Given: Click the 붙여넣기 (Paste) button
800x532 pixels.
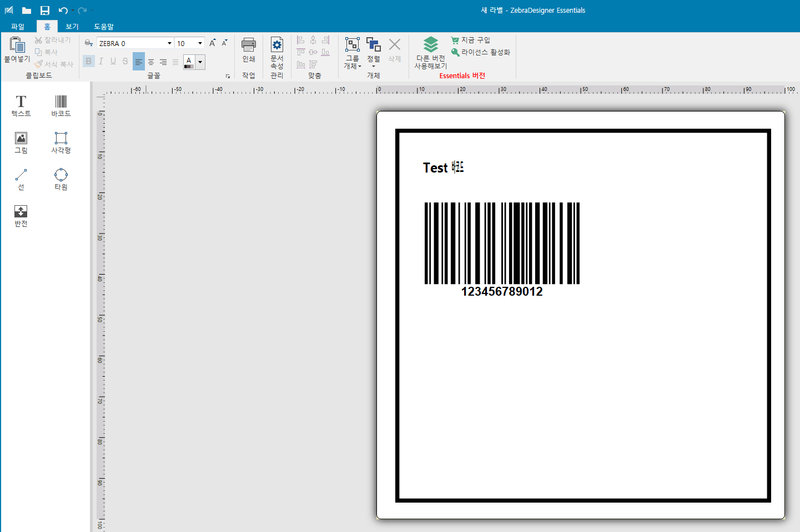Looking at the screenshot, I should pos(17,50).
